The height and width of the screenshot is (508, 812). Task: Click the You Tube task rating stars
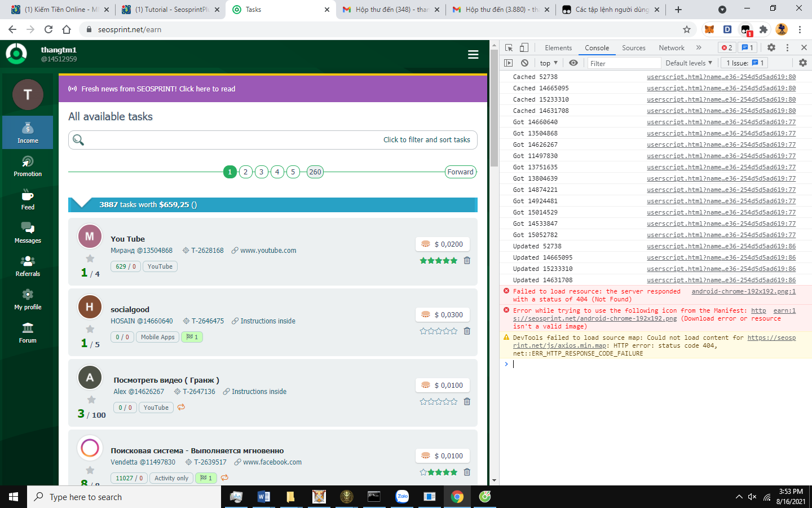(x=439, y=260)
